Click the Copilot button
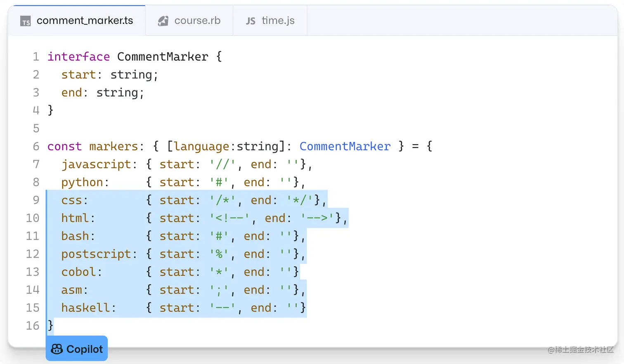 coord(77,349)
